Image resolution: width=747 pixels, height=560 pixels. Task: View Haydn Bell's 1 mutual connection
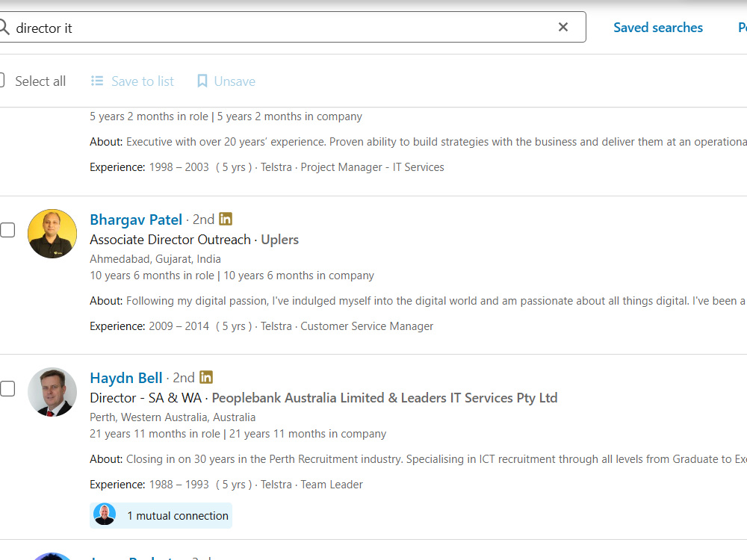point(161,516)
